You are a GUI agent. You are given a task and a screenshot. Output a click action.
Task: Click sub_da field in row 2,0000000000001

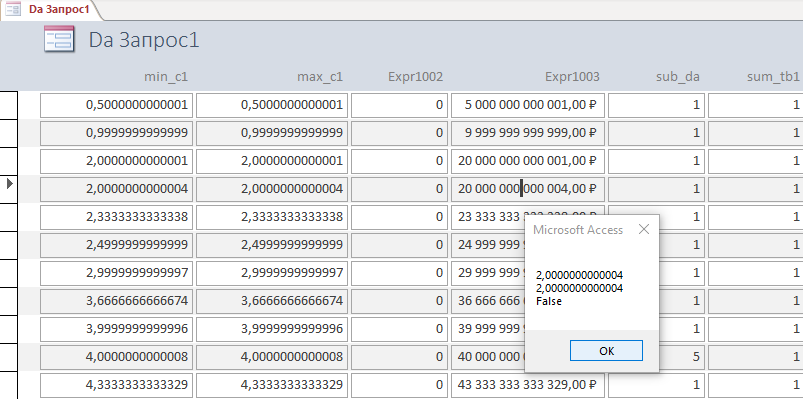[657, 161]
